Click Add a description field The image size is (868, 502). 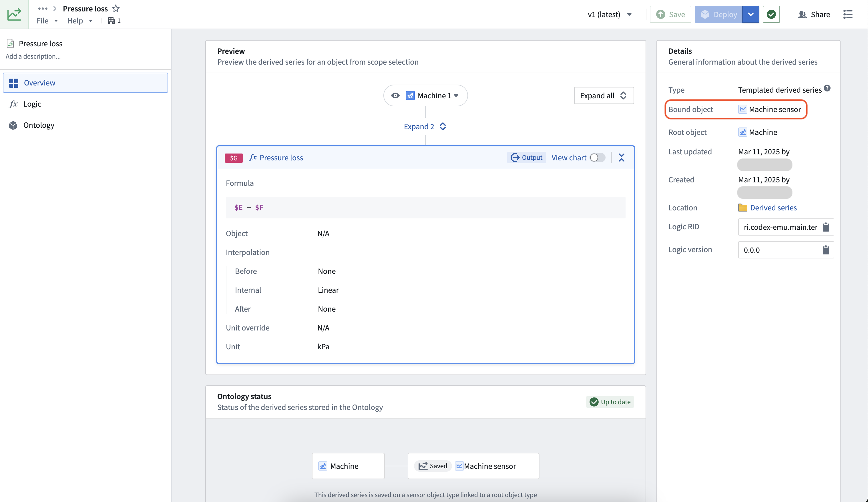tap(33, 56)
